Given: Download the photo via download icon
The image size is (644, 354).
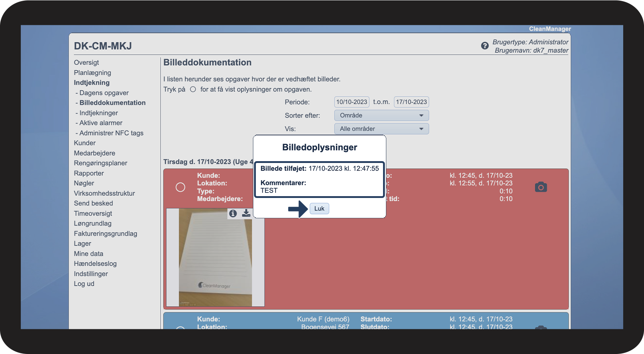Looking at the screenshot, I should (246, 213).
